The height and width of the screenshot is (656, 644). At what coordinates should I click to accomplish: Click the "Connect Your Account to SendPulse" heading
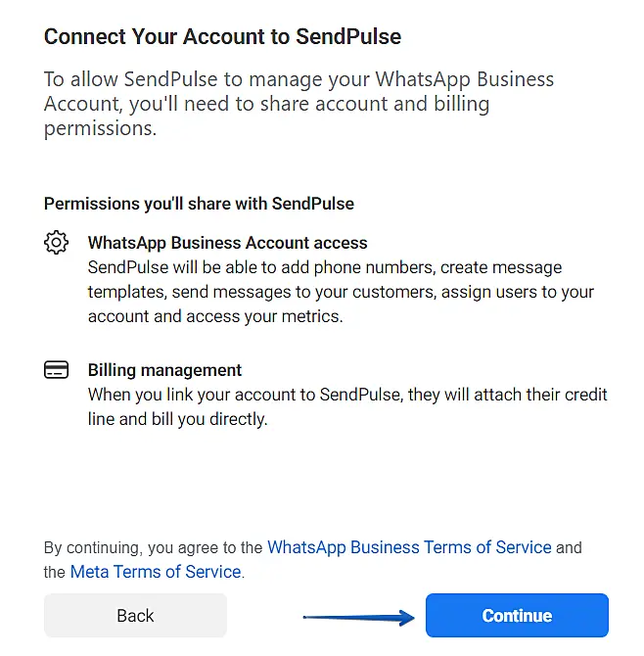pyautogui.click(x=222, y=37)
